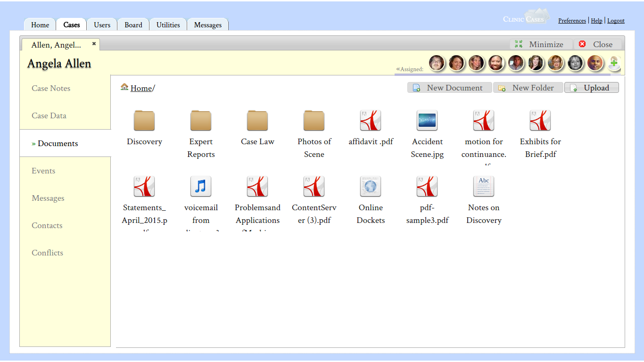Select Case Notes in the sidebar
The width and height of the screenshot is (644, 362).
[x=51, y=88]
